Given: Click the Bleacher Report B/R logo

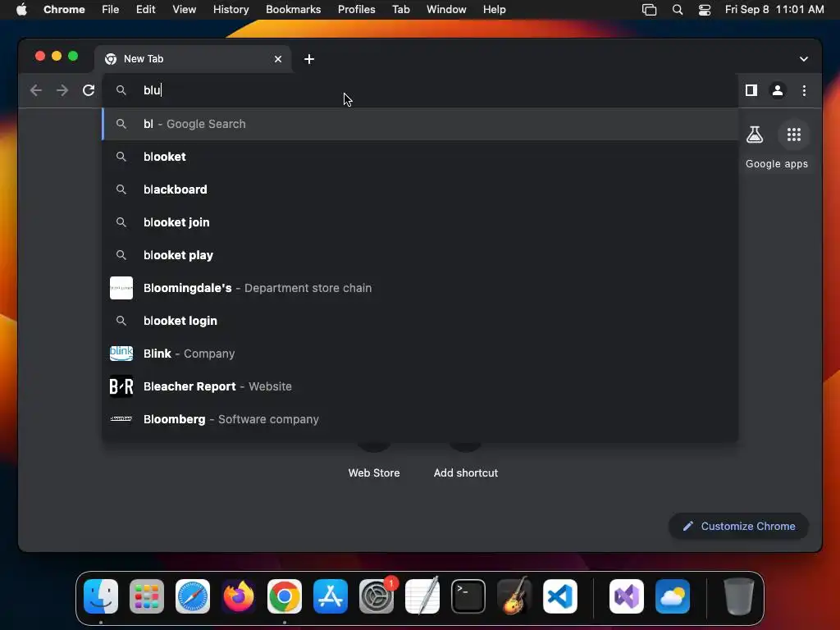Looking at the screenshot, I should point(121,386).
